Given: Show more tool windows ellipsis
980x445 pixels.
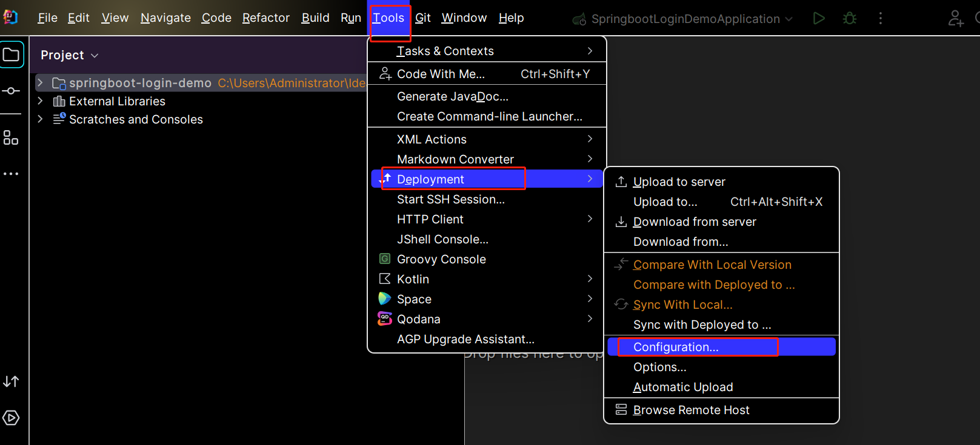Looking at the screenshot, I should point(11,174).
